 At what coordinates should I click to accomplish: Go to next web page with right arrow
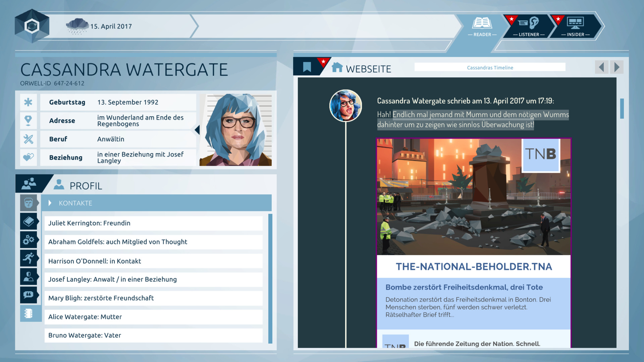617,67
